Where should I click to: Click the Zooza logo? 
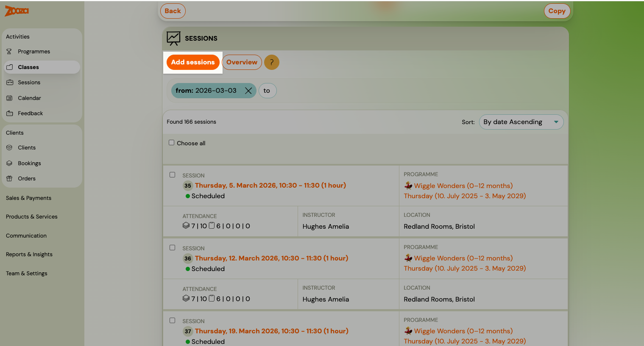(17, 11)
